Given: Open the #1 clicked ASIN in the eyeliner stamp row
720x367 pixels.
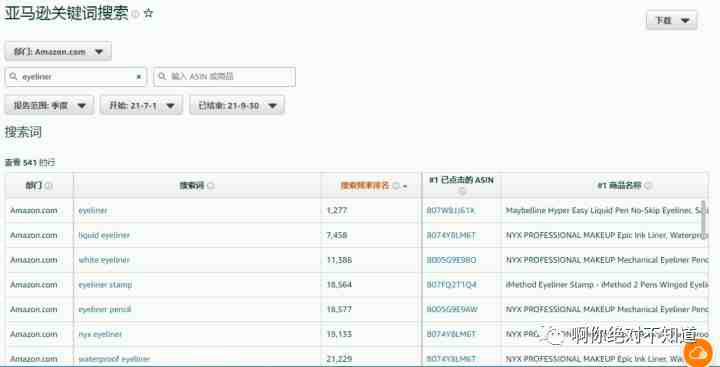Looking at the screenshot, I should (x=451, y=285).
